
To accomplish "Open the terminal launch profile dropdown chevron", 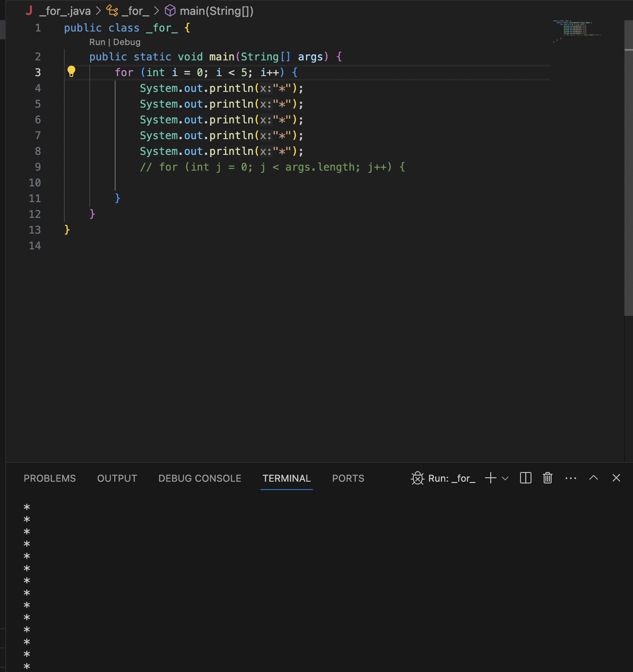I will 505,479.
